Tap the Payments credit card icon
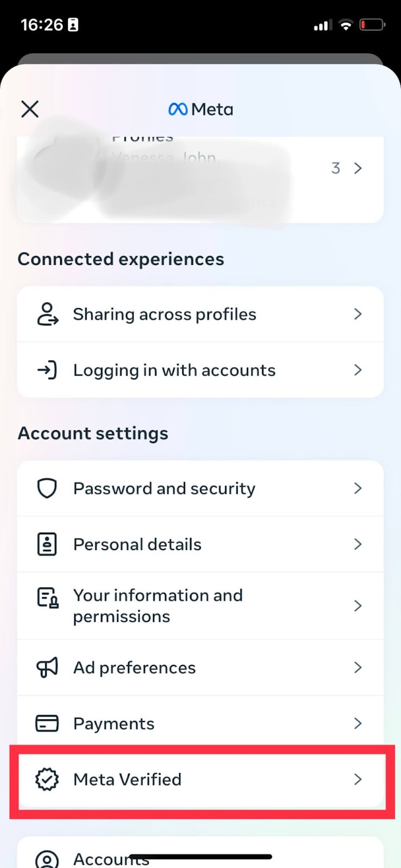Viewport: 401px width, 868px height. click(x=47, y=723)
